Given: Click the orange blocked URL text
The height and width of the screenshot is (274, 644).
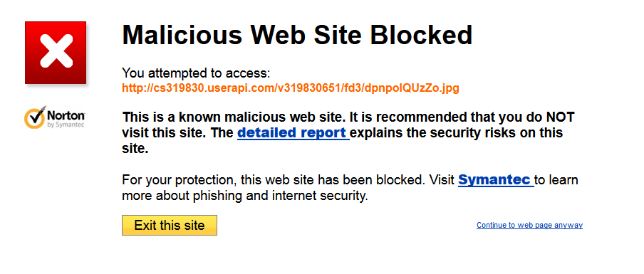Looking at the screenshot, I should click(291, 88).
